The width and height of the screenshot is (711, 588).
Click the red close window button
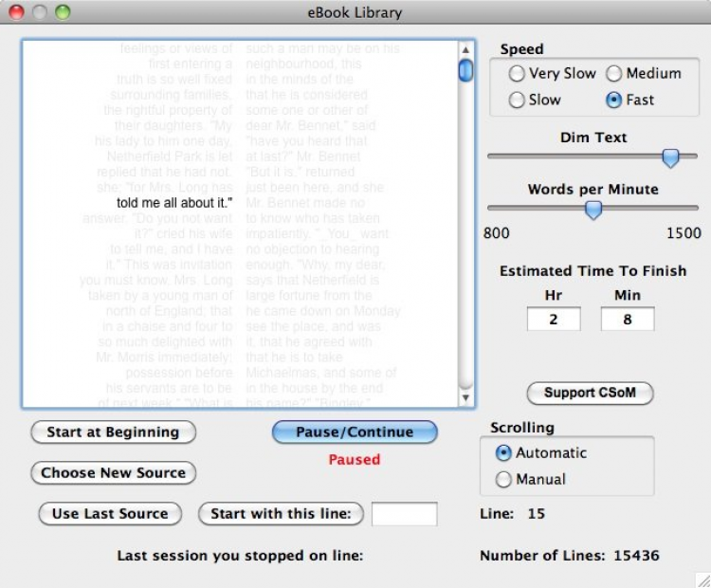[x=17, y=12]
